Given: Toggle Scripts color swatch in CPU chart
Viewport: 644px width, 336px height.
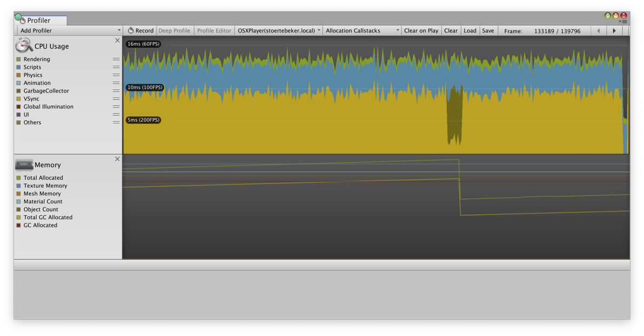Looking at the screenshot, I should pos(18,67).
